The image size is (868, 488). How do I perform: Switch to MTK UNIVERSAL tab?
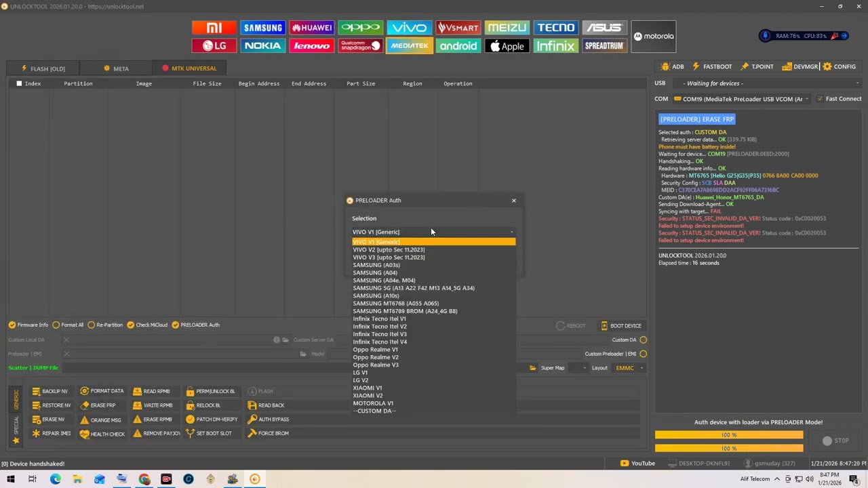tap(189, 68)
